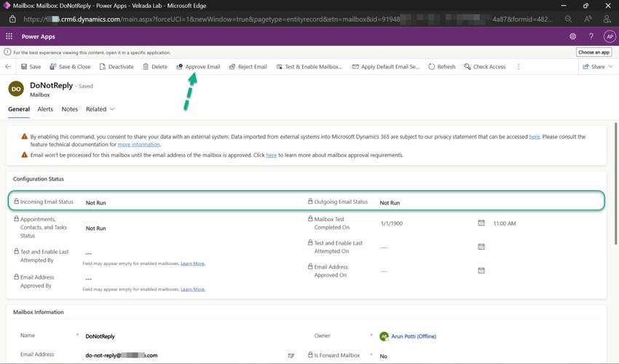Open owner Arun Potti (Offline) link
This screenshot has height=364, width=619.
point(414,336)
